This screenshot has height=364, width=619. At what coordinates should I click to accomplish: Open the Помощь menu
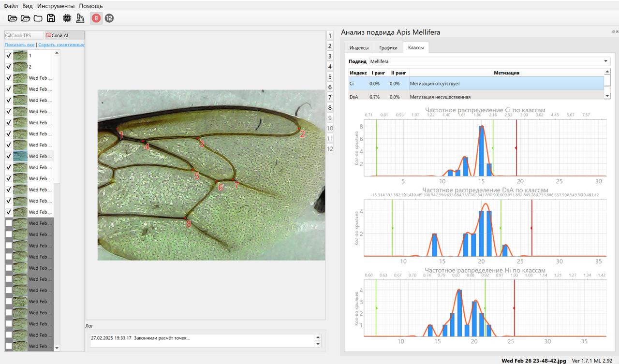pos(91,6)
